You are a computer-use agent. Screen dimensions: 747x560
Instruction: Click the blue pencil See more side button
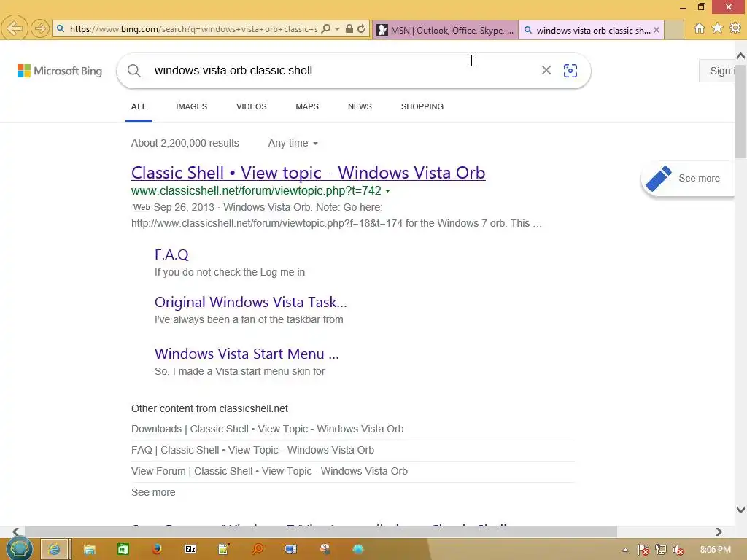tap(688, 179)
